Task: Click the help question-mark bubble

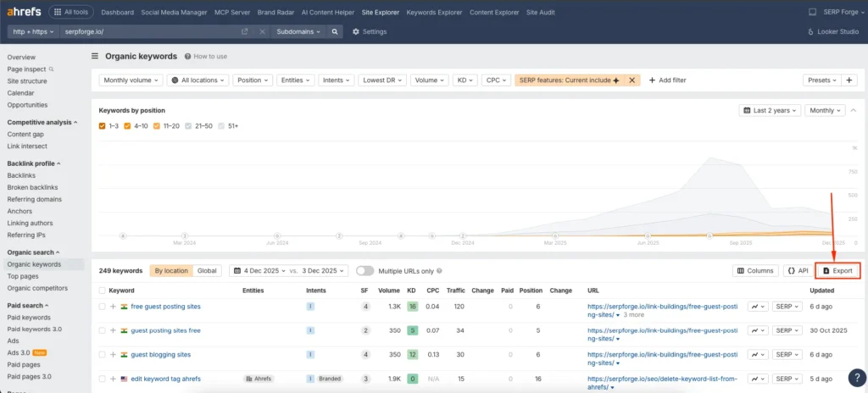Action: click(188, 57)
